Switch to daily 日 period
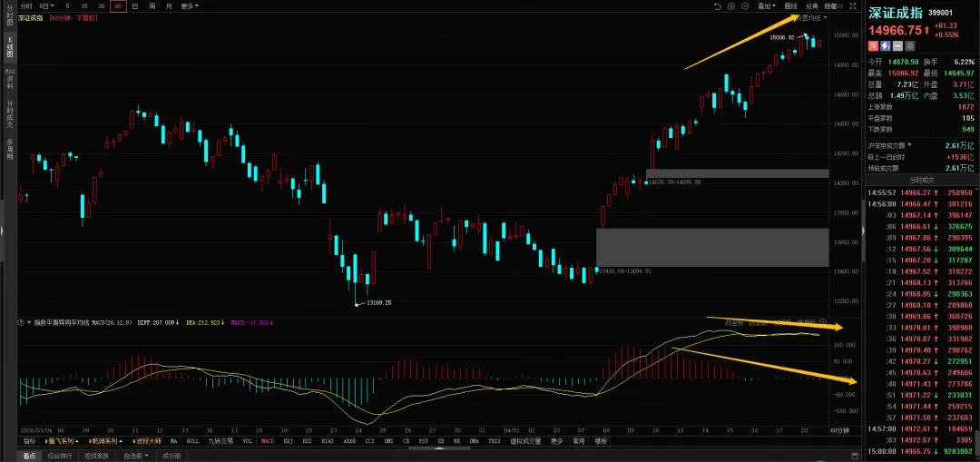This screenshot has width=980, height=462. pos(135,5)
